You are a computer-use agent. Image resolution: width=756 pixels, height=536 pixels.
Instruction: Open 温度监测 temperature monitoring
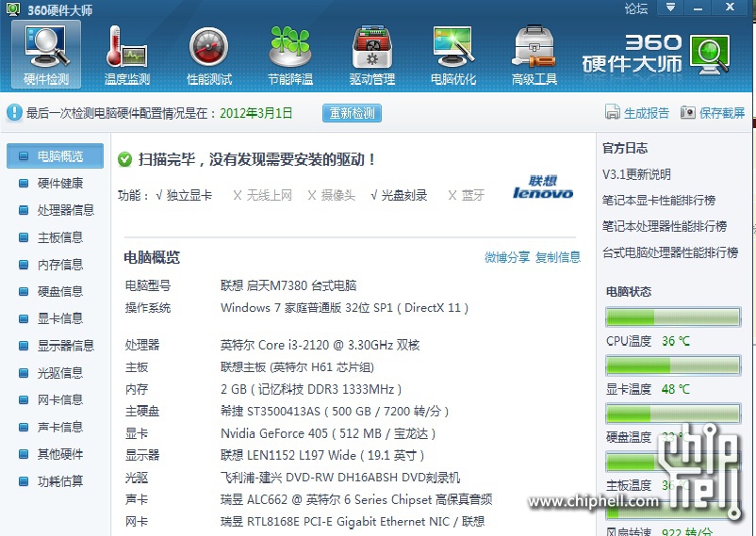(127, 54)
